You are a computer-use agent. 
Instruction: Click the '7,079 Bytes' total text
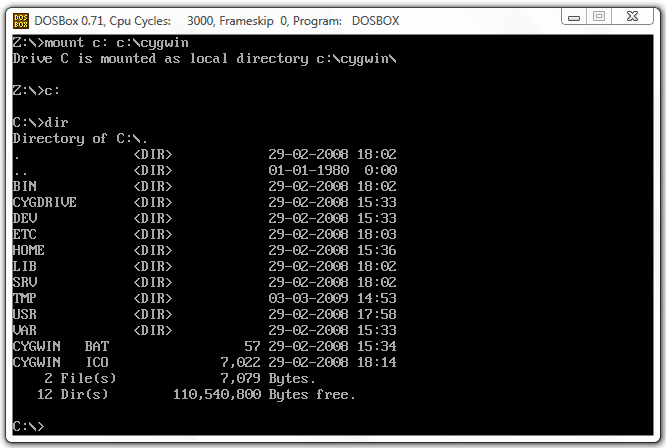point(268,379)
